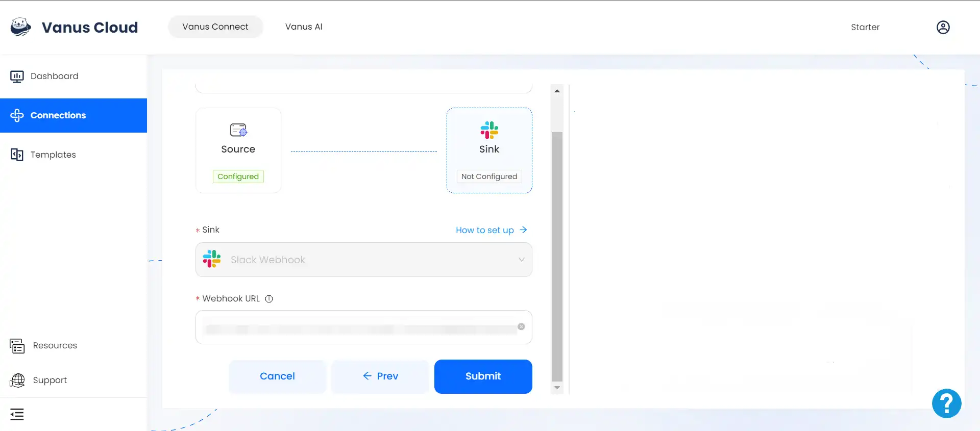Click the vertical scrollbar thumb

(x=557, y=257)
